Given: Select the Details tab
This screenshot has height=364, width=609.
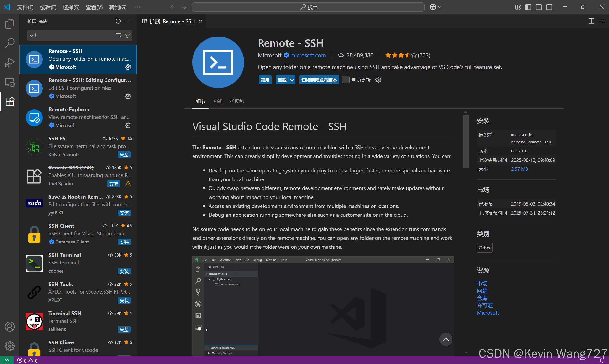Looking at the screenshot, I should tap(200, 101).
